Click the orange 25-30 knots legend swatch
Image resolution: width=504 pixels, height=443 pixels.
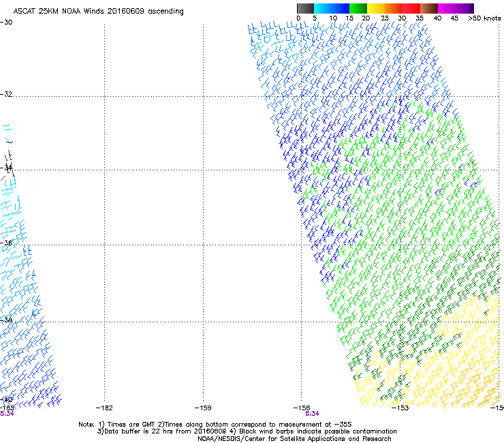click(394, 8)
